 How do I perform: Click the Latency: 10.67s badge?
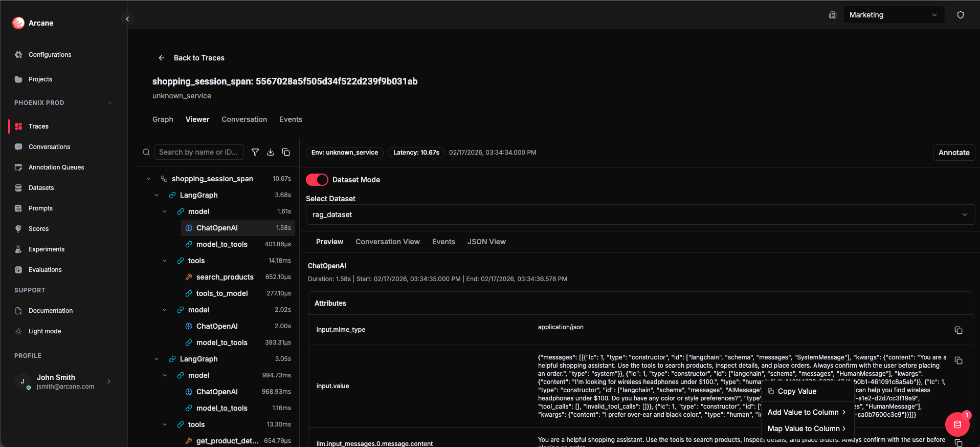pyautogui.click(x=416, y=153)
